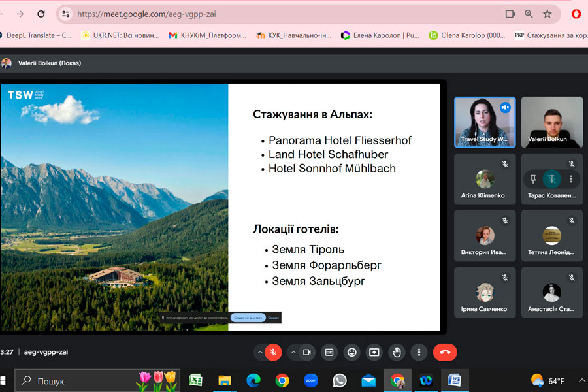Expand microphone audio settings arrow

pyautogui.click(x=260, y=352)
